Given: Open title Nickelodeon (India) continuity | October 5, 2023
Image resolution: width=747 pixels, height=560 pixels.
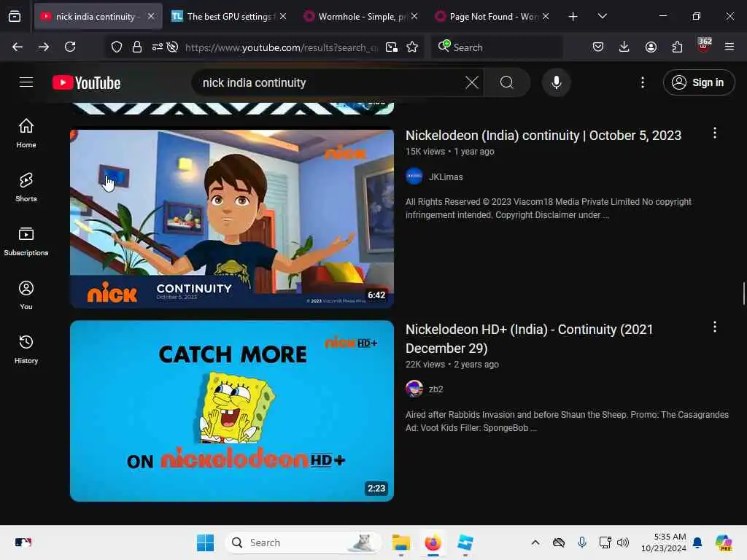Looking at the screenshot, I should [x=543, y=135].
